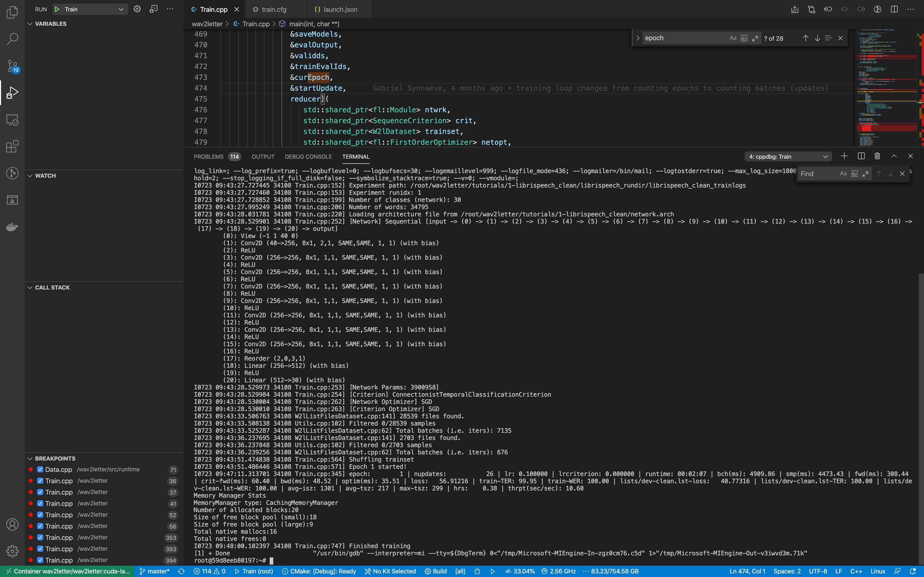Collapse the Variables section
This screenshot has width=924, height=577.
(30, 24)
